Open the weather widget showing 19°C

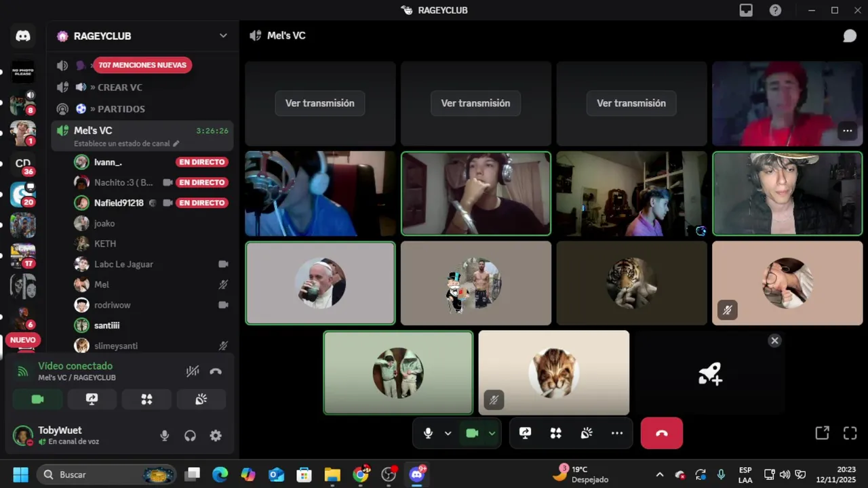pyautogui.click(x=580, y=474)
